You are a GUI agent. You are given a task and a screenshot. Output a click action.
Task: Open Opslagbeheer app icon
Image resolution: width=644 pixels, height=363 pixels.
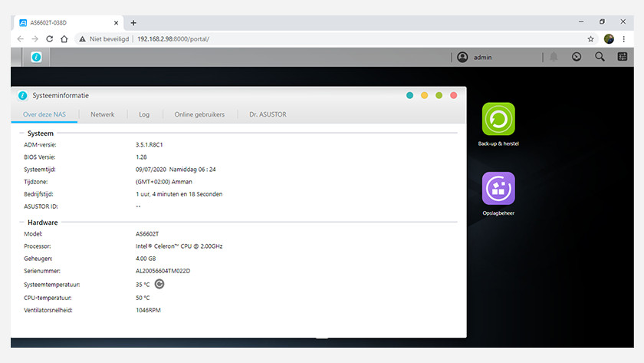click(498, 188)
